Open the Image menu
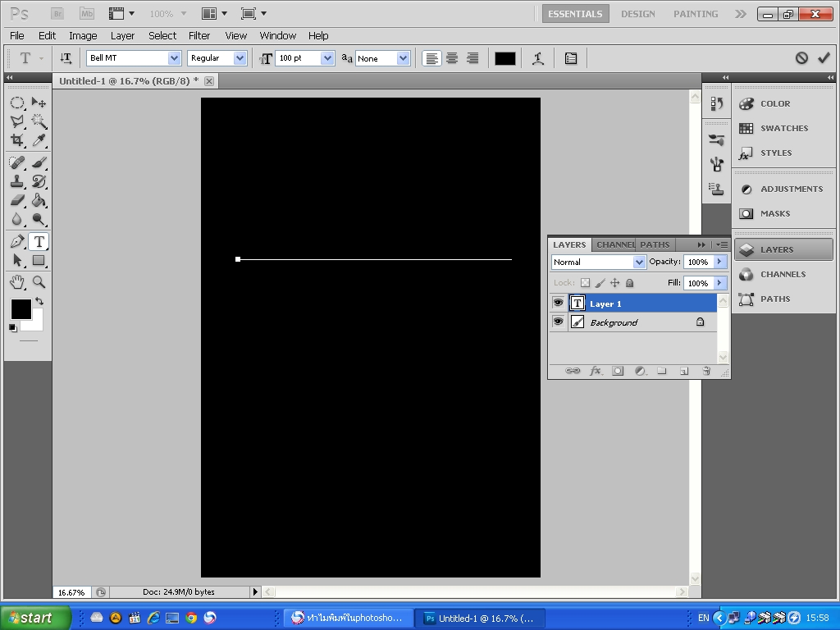Image resolution: width=840 pixels, height=630 pixels. [83, 35]
